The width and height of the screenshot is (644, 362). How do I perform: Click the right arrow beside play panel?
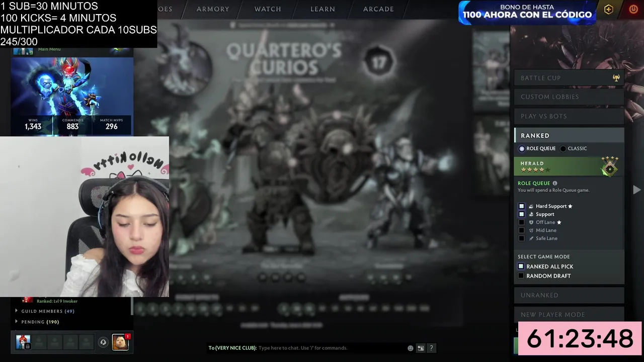click(636, 190)
